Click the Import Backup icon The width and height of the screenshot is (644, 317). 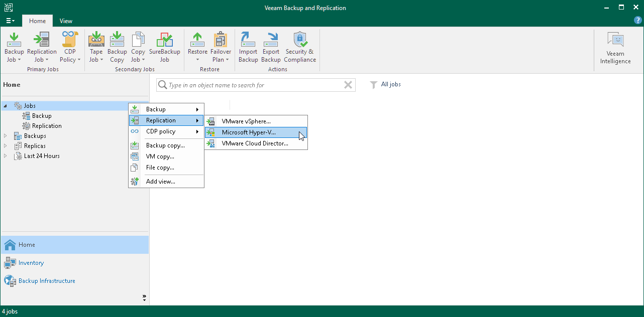pyautogui.click(x=248, y=40)
